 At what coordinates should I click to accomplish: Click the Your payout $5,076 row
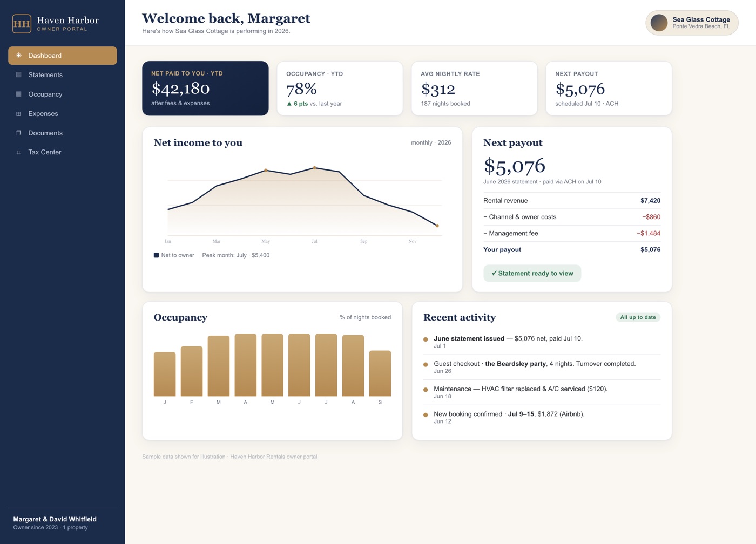pyautogui.click(x=572, y=250)
